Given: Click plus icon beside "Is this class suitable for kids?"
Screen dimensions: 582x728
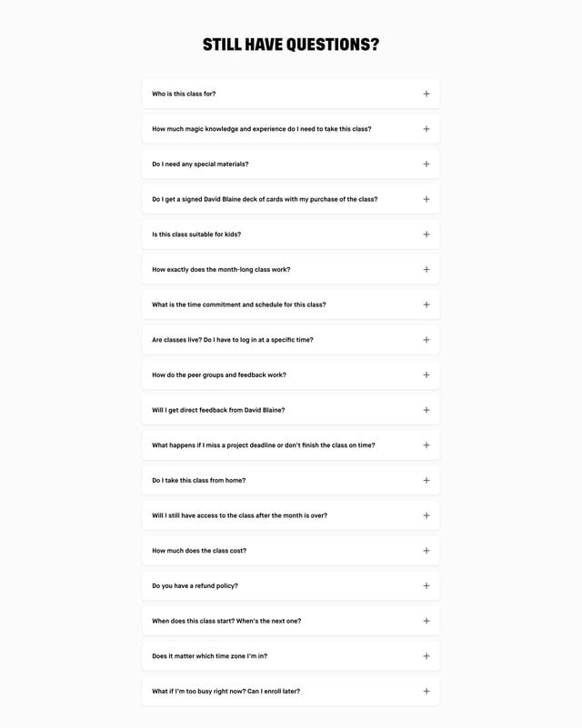Looking at the screenshot, I should [426, 234].
